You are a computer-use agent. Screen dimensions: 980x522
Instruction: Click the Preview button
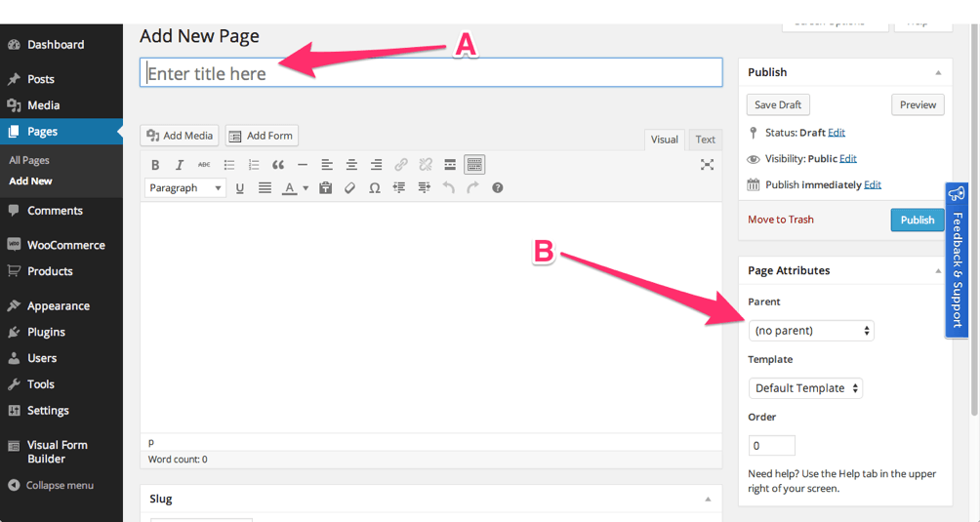tap(918, 105)
